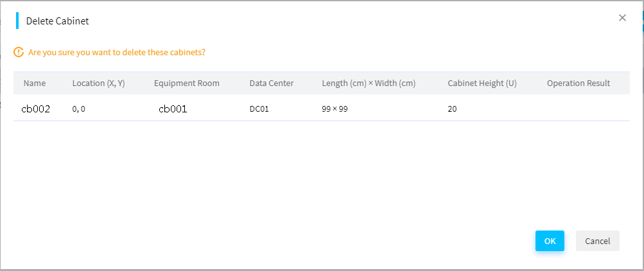Select the Name column header
Image resolution: width=644 pixels, height=271 pixels.
click(x=35, y=83)
